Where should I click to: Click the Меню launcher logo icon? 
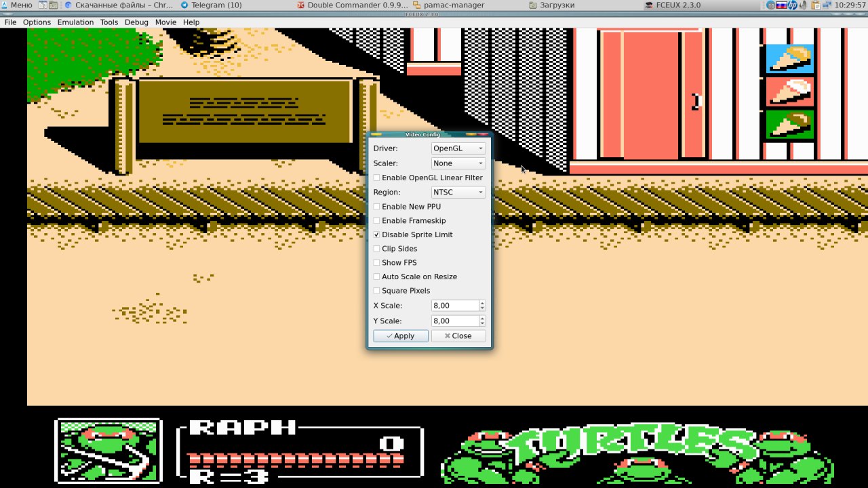5,5
